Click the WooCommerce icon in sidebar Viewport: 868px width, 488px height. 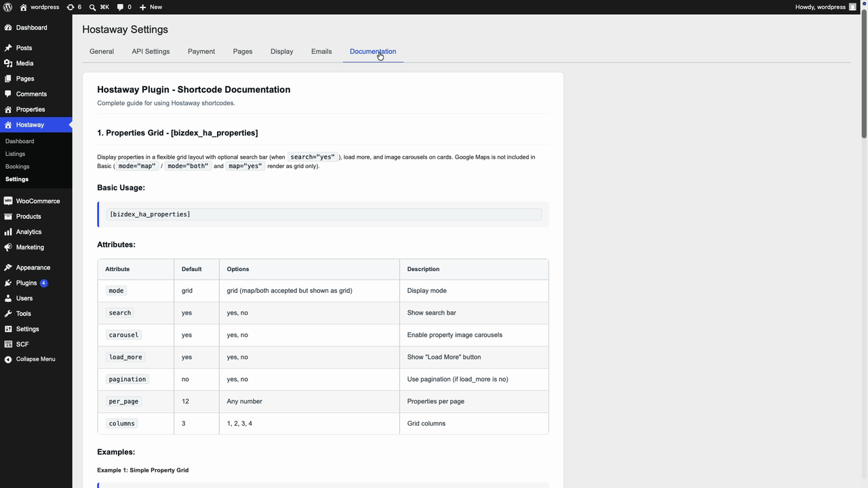[x=8, y=201]
